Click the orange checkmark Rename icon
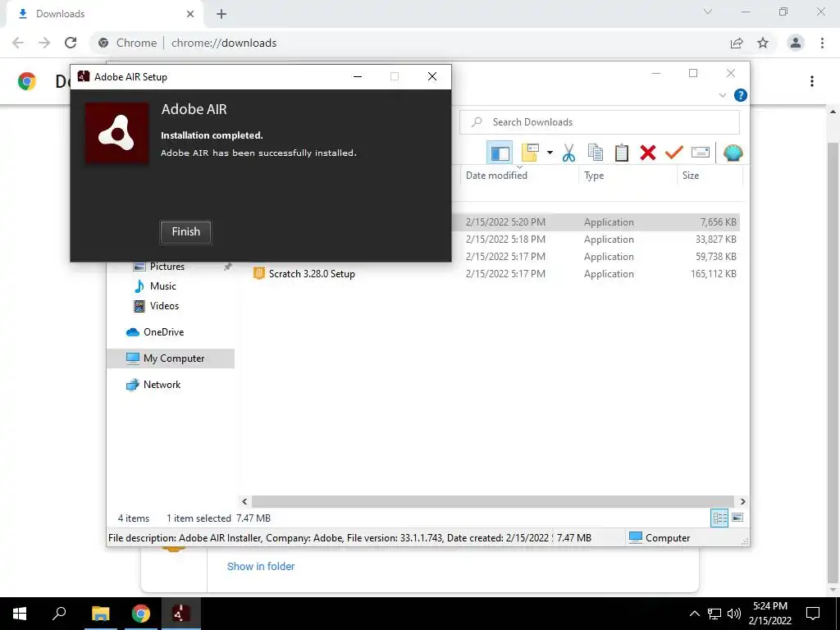840x630 pixels. pos(674,153)
